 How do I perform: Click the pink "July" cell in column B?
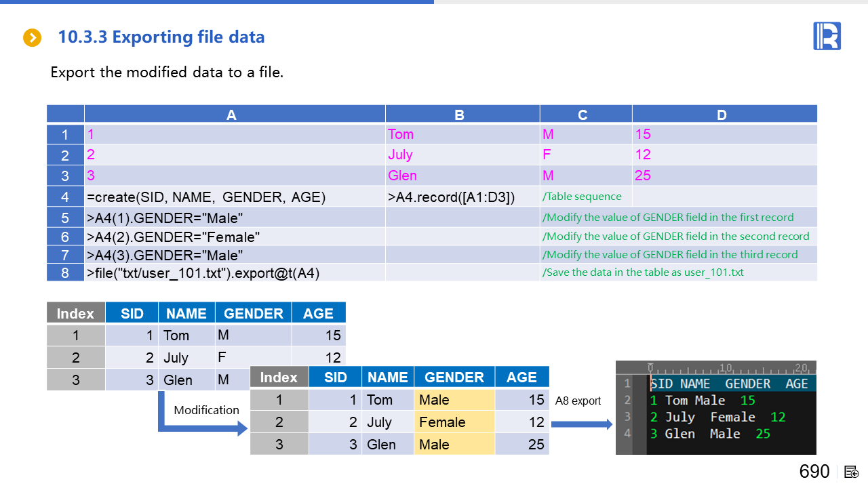coord(400,155)
